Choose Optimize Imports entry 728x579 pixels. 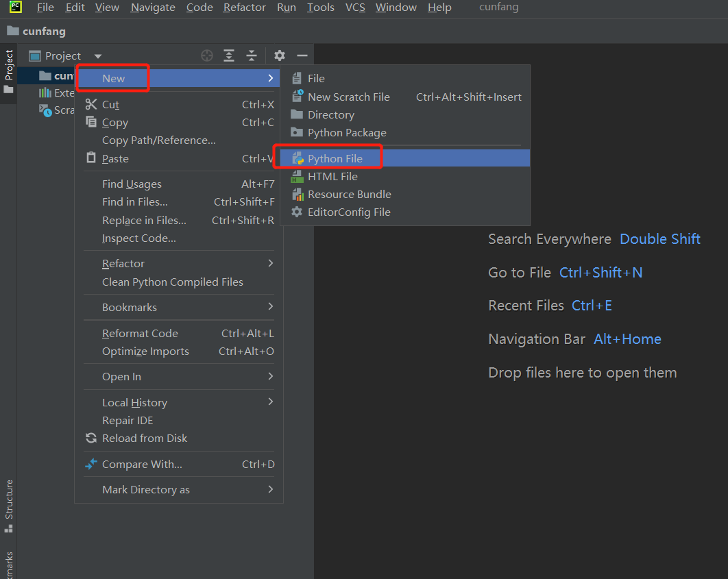pos(179,352)
